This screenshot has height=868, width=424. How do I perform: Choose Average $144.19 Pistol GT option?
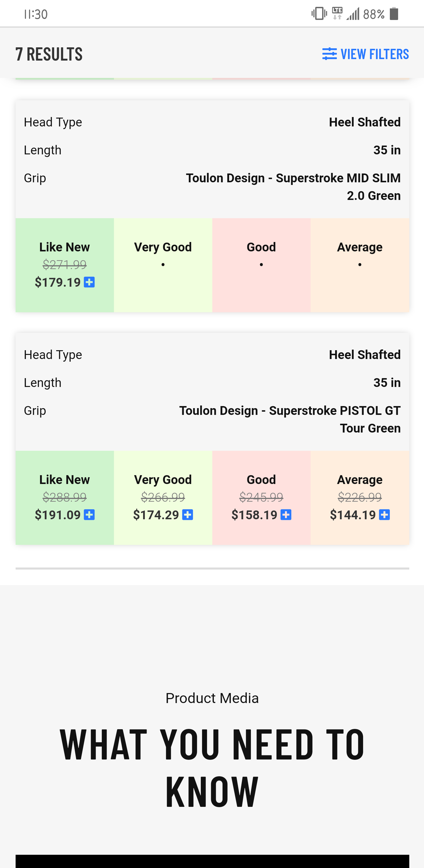coord(360,497)
